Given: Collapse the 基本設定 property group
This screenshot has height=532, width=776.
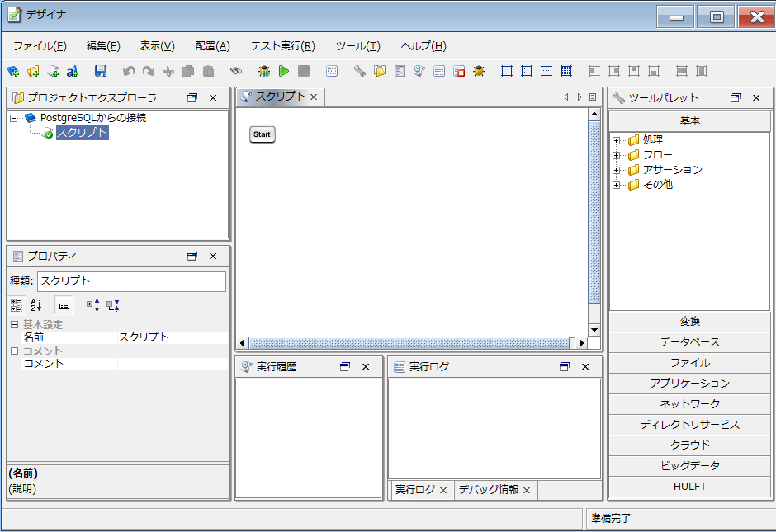Looking at the screenshot, I should 14,325.
